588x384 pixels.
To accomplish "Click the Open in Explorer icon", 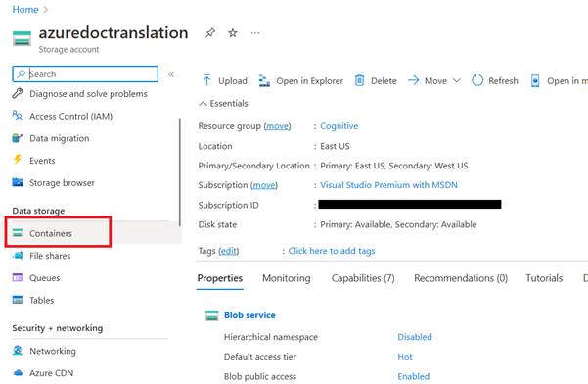I will pyautogui.click(x=264, y=80).
